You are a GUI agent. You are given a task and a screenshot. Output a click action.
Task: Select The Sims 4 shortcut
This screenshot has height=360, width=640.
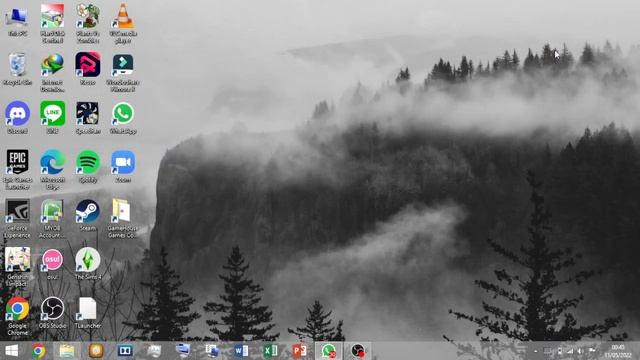(88, 264)
